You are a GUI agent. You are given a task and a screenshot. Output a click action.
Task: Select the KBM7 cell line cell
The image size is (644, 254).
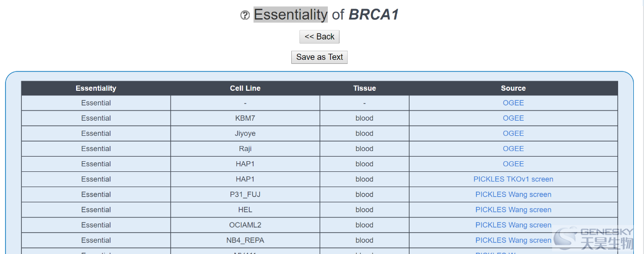[x=245, y=118]
